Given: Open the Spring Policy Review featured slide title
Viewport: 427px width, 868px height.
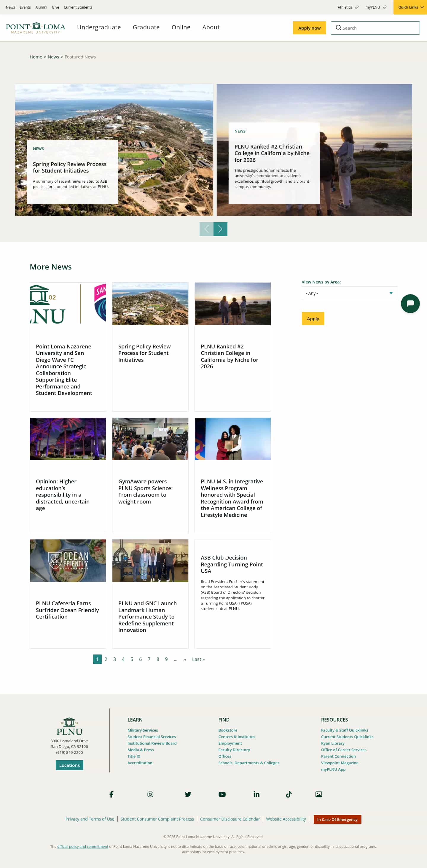Looking at the screenshot, I should (70, 168).
